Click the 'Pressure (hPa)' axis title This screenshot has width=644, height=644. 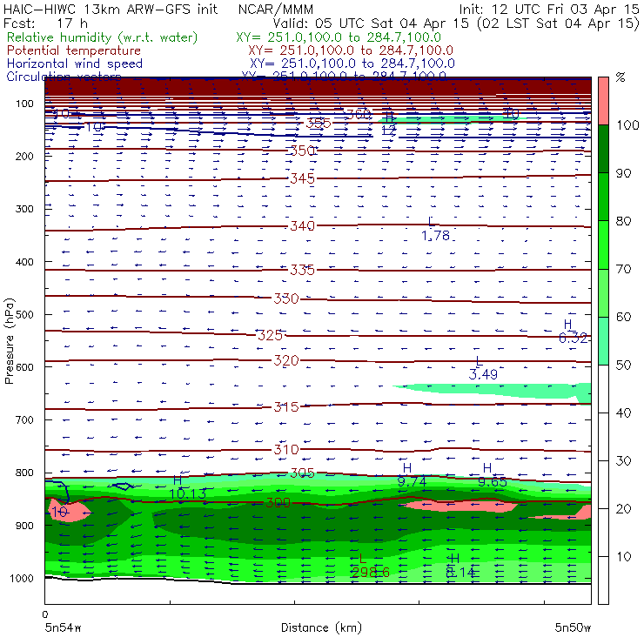10,341
